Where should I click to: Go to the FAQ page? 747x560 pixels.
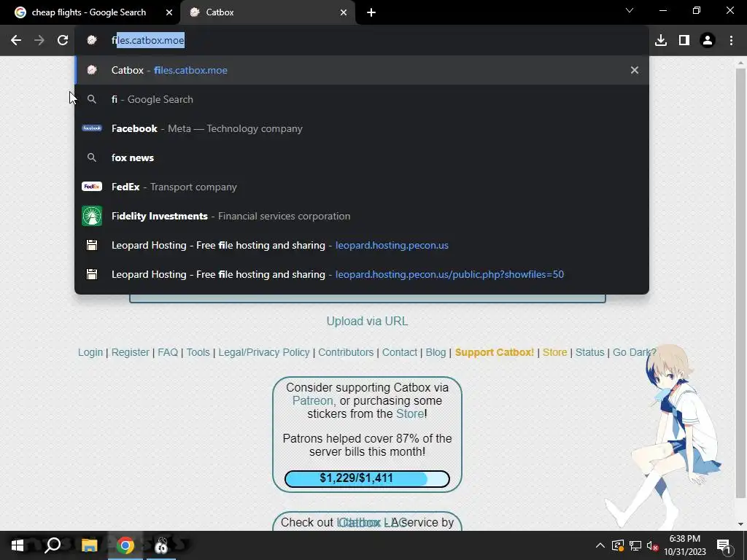pyautogui.click(x=168, y=352)
